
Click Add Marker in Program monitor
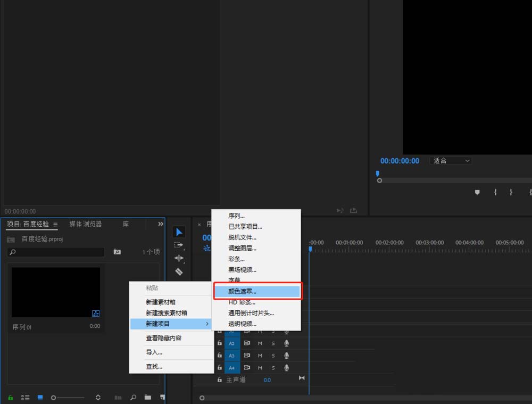[477, 192]
